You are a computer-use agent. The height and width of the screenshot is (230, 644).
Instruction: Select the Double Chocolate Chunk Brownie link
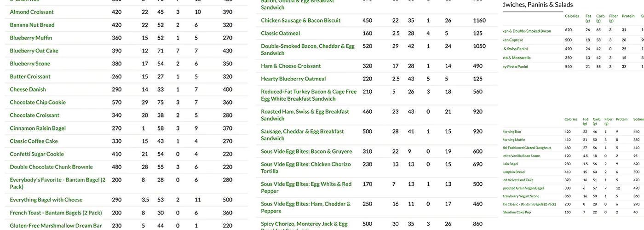(x=51, y=167)
